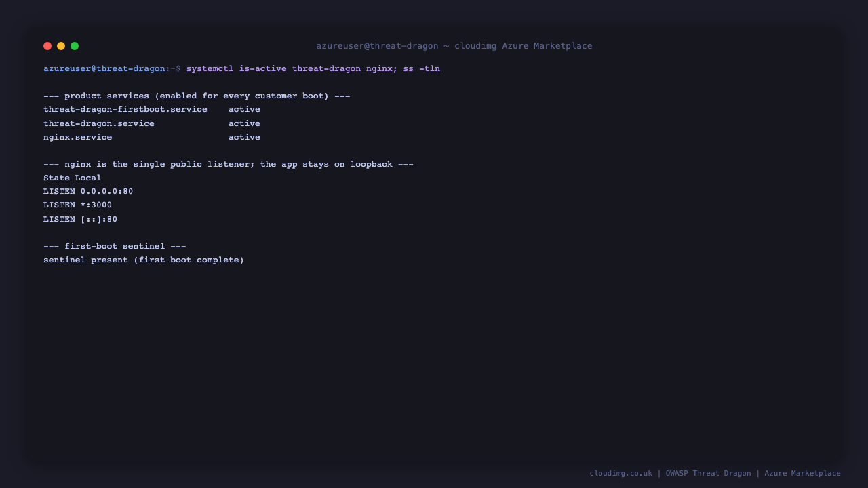Click the State Local column header line
Screen dimensions: 868x488
73,178
